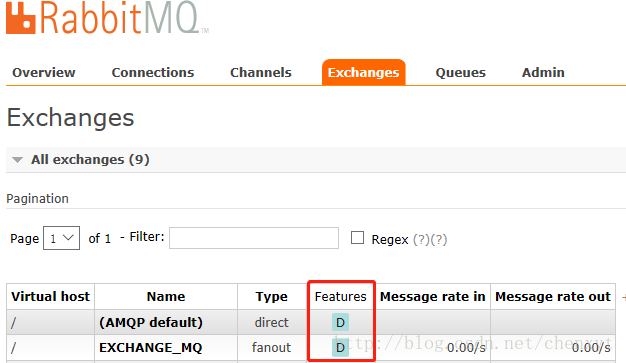626x363 pixels.
Task: Open the second Regex help link
Action: [x=438, y=240]
